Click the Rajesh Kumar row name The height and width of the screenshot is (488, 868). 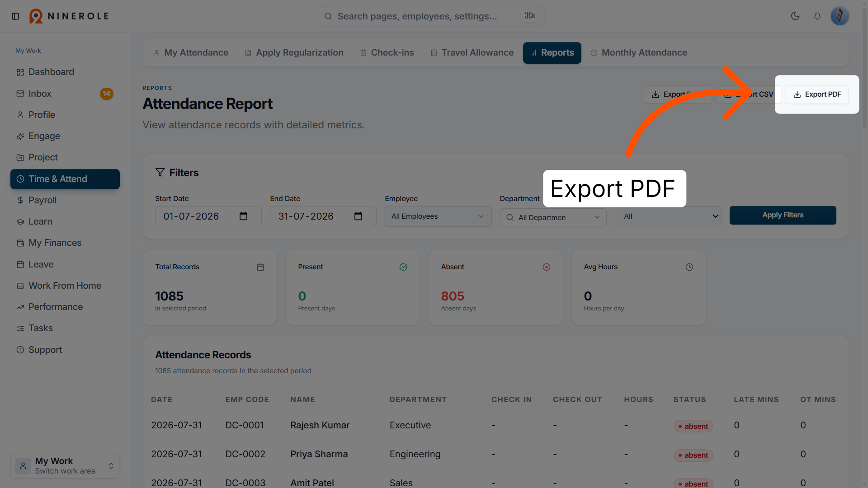pos(320,425)
